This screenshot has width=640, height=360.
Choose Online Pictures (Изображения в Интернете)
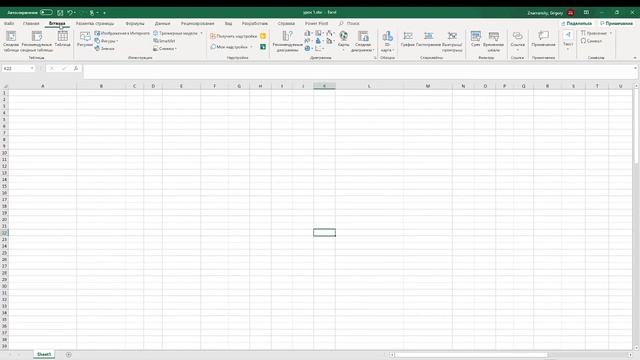(122, 33)
